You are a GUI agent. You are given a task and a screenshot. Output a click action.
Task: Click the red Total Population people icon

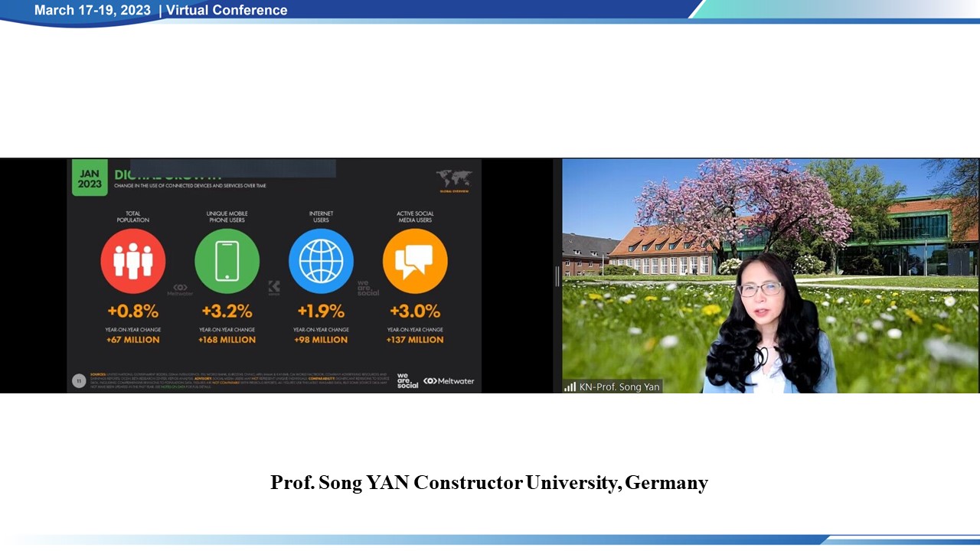tap(133, 261)
